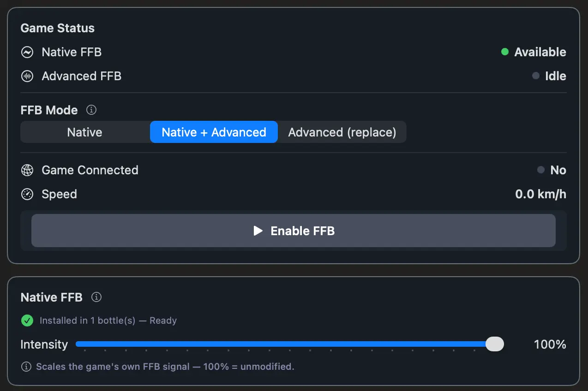This screenshot has width=588, height=391.
Task: Select the Native FFB mode
Action: point(84,132)
